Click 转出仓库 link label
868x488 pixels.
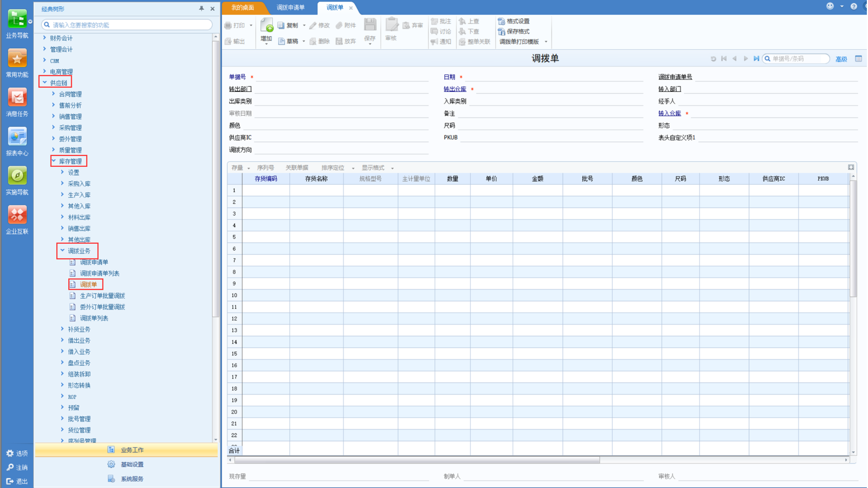click(x=455, y=89)
